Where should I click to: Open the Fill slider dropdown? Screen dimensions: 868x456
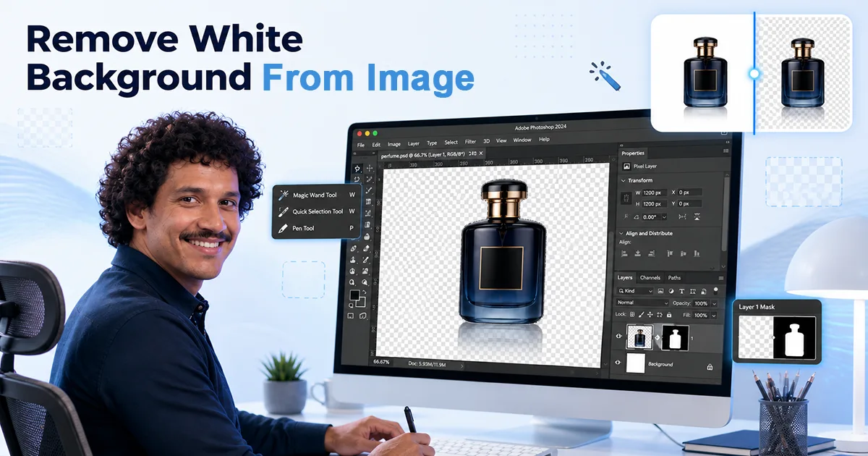(714, 316)
